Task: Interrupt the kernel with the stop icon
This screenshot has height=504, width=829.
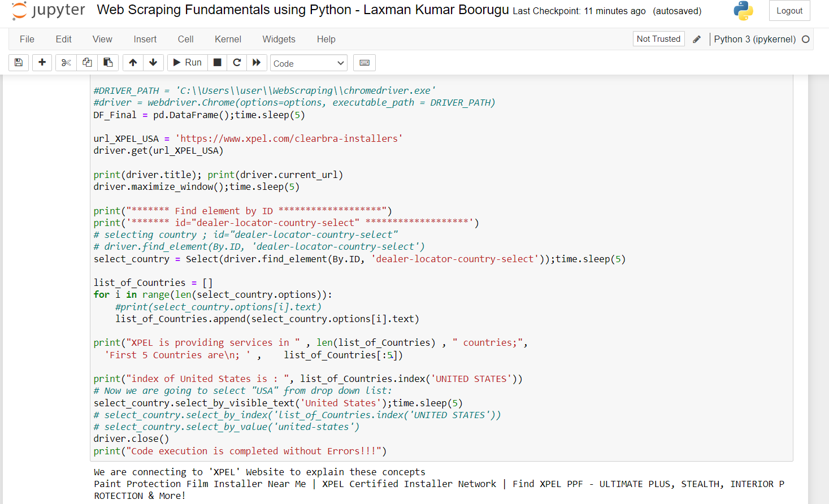Action: click(x=217, y=63)
